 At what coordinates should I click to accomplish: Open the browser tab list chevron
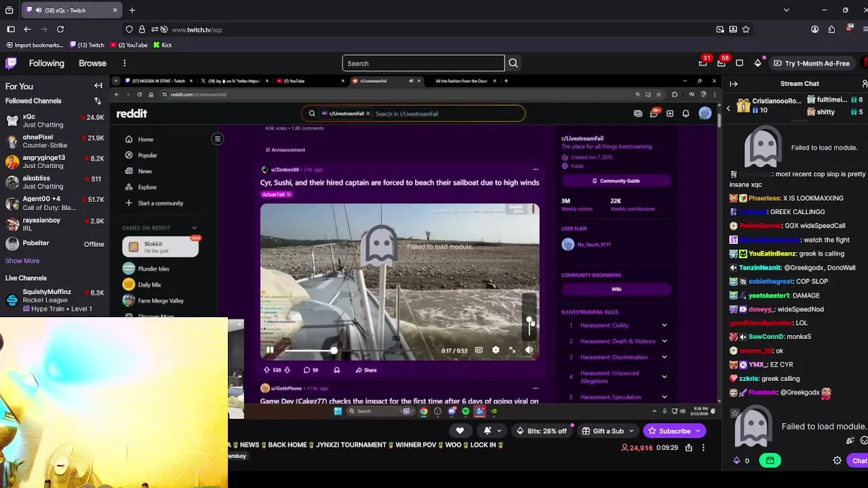[x=786, y=10]
